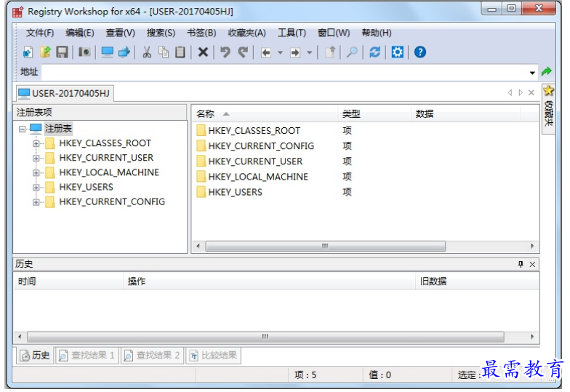Image resolution: width=570 pixels, height=392 pixels.
Task: Close the History panel
Action: (532, 265)
